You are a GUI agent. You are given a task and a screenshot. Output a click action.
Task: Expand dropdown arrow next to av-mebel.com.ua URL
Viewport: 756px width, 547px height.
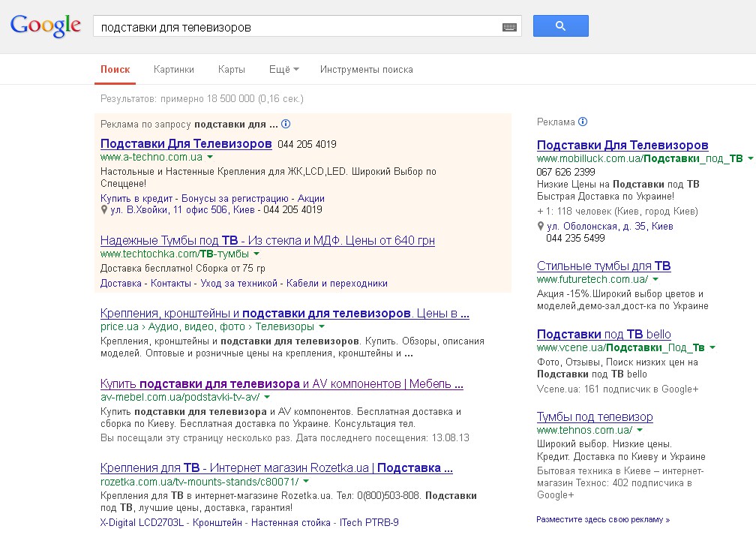[x=267, y=397]
